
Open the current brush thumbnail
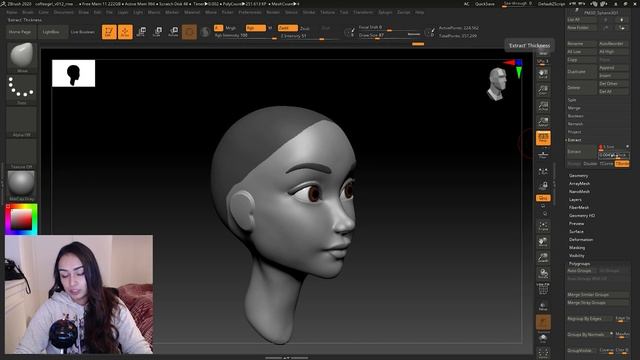[x=22, y=56]
